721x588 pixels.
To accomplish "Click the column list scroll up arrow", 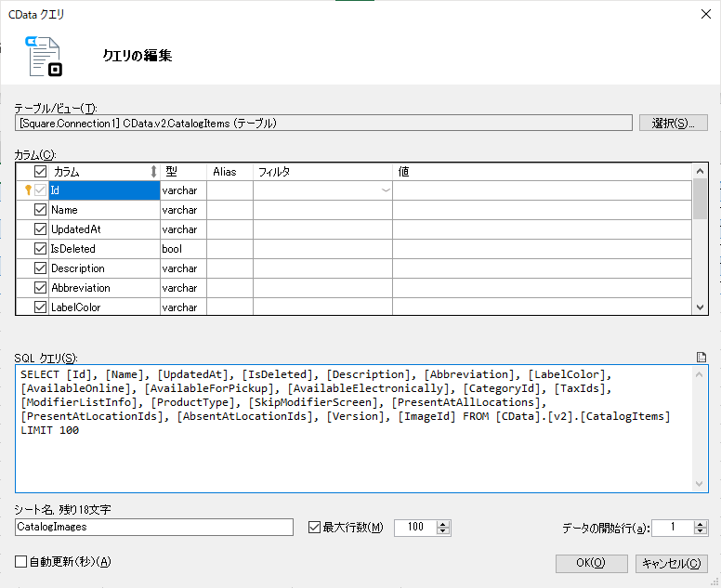I will click(x=700, y=172).
